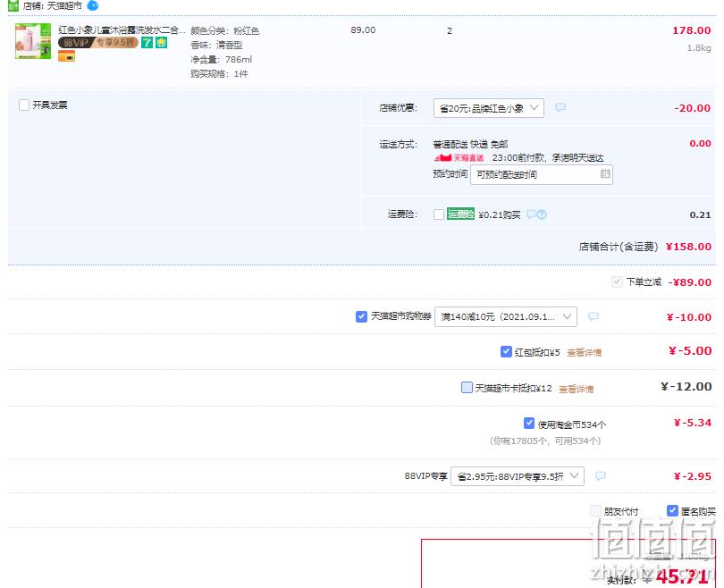This screenshot has width=724, height=588.
Task: Click the green 运费险 badge
Action: point(460,214)
